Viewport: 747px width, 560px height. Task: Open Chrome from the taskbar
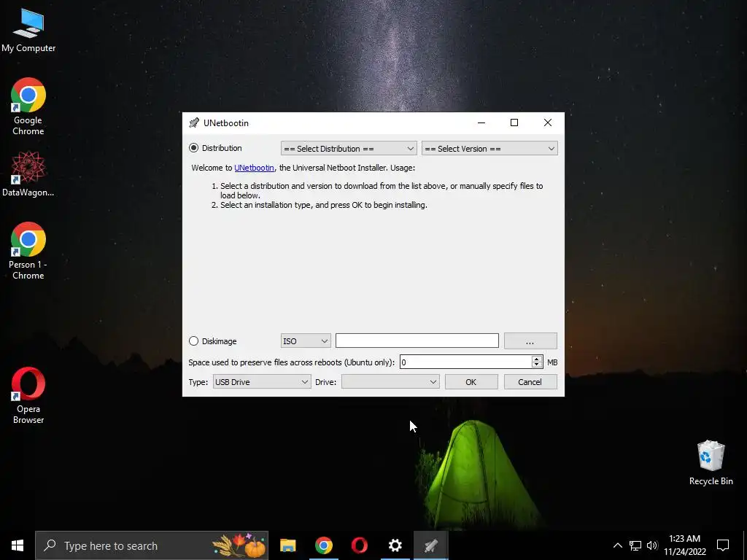point(323,545)
